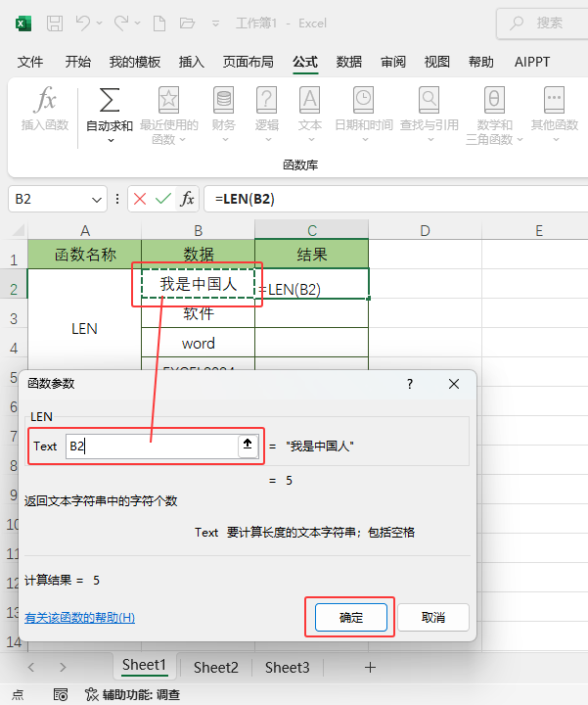Click the Text argument input field in dialog
The width and height of the screenshot is (588, 705).
click(152, 446)
